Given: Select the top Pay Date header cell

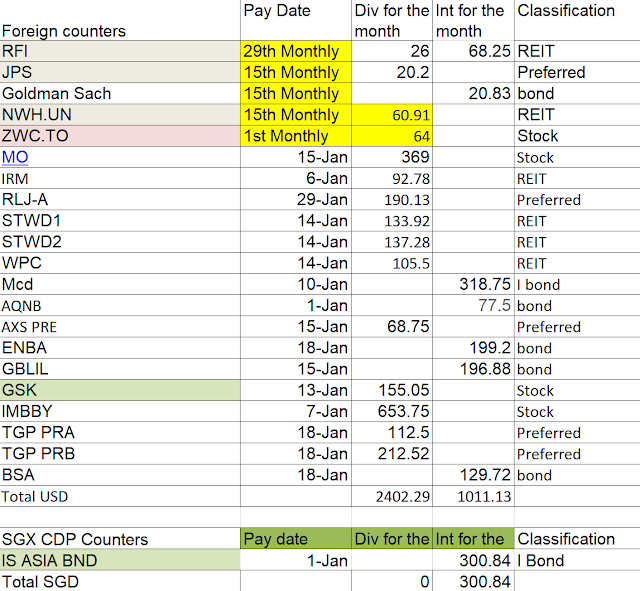Looking at the screenshot, I should [x=296, y=20].
